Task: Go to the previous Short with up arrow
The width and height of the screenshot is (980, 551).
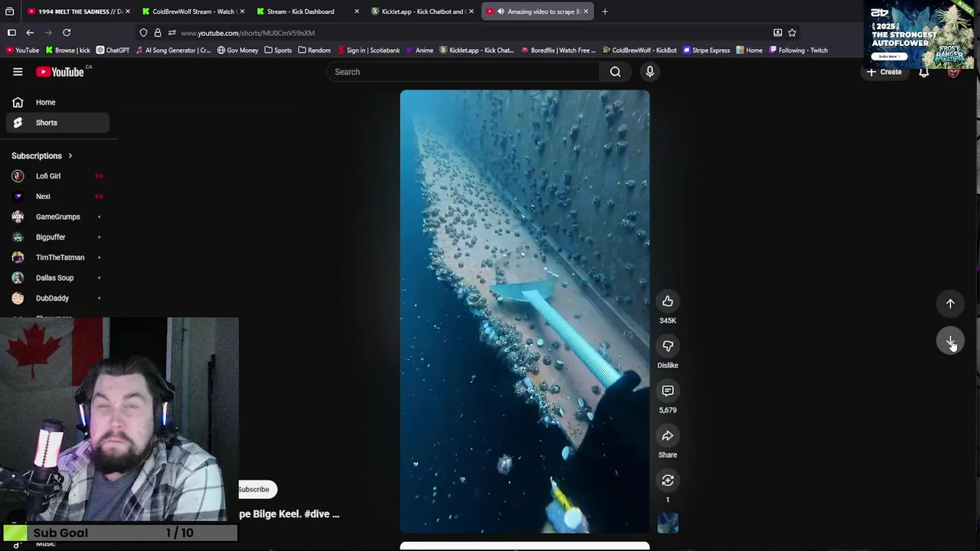Action: click(950, 304)
